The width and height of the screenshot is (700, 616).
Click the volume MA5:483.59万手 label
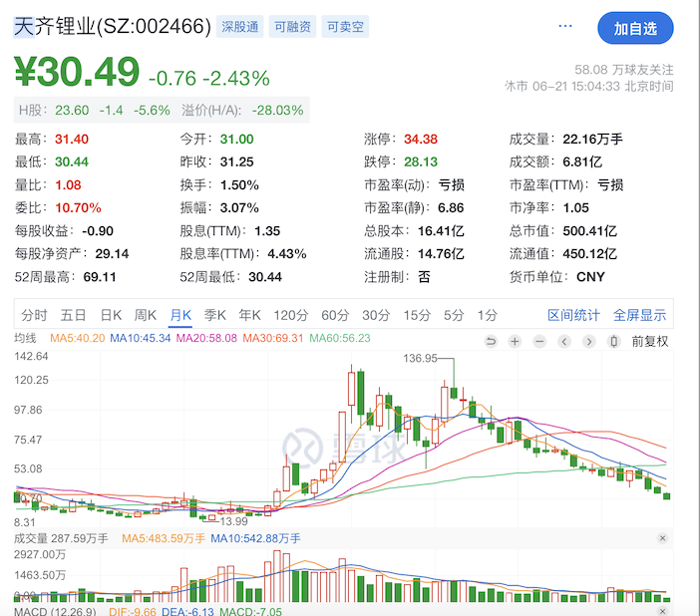pos(164,539)
